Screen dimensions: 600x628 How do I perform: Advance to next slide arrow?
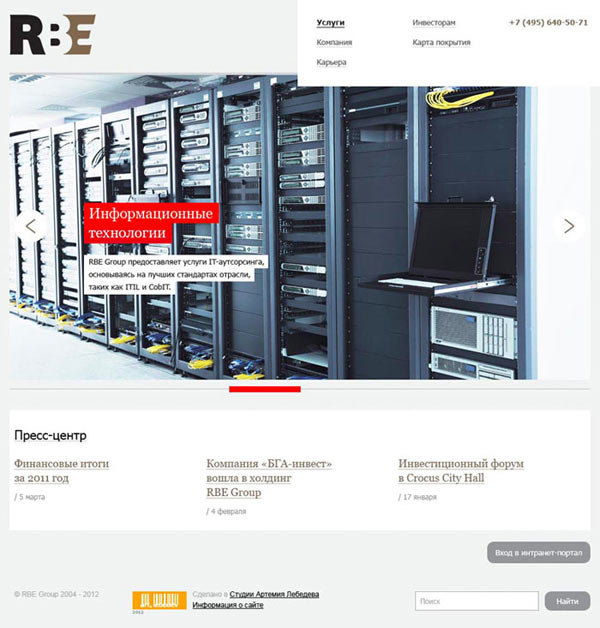click(x=569, y=226)
